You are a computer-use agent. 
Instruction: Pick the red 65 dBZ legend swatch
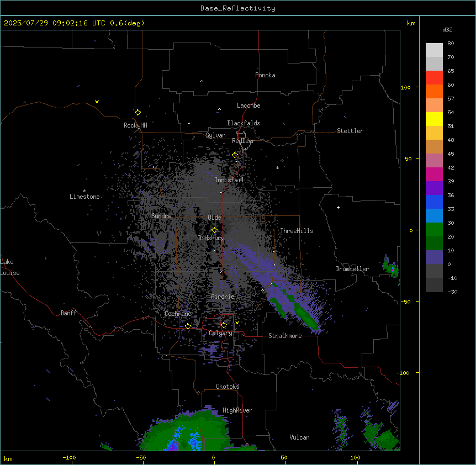point(434,77)
